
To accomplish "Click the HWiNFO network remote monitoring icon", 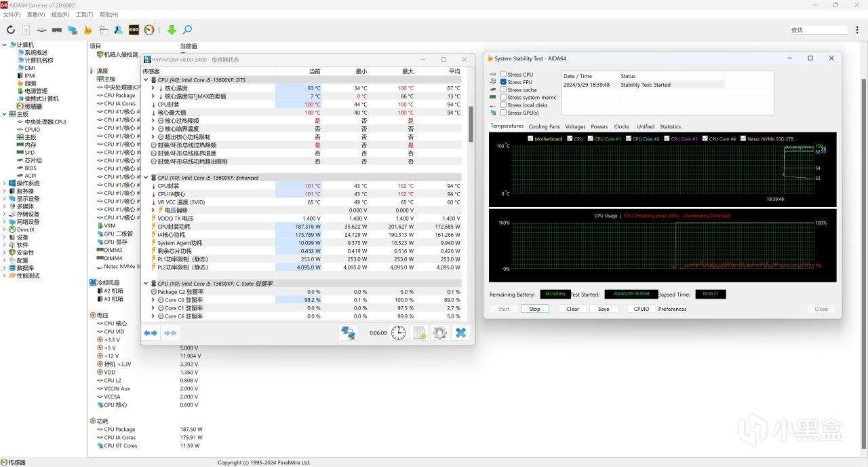I will (349, 333).
